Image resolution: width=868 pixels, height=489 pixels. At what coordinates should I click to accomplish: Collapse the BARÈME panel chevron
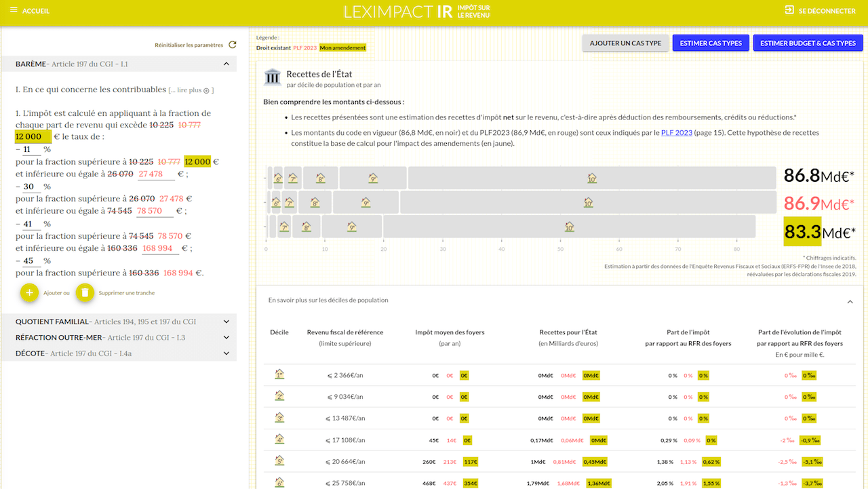click(x=226, y=62)
